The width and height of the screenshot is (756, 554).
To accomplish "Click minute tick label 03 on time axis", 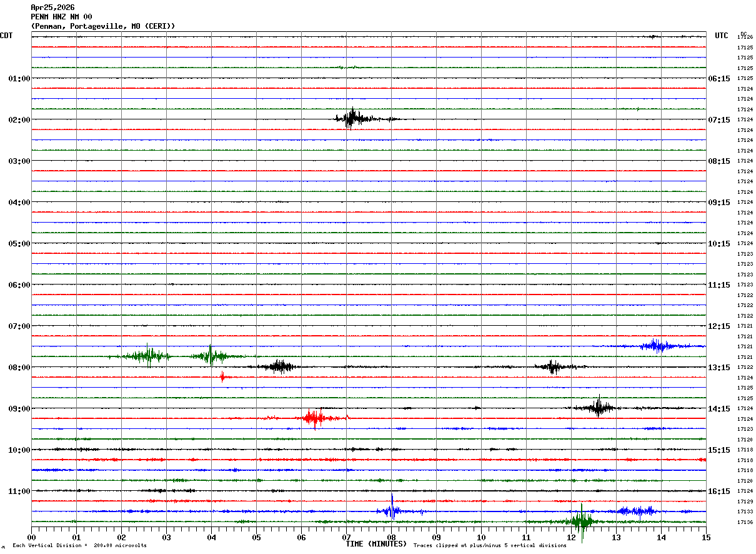I will tap(166, 538).
